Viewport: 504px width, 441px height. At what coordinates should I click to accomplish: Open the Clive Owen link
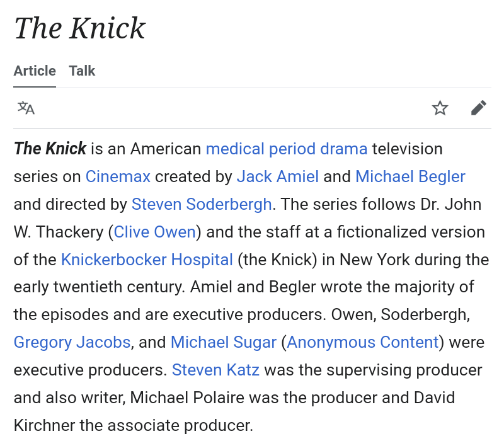(155, 232)
